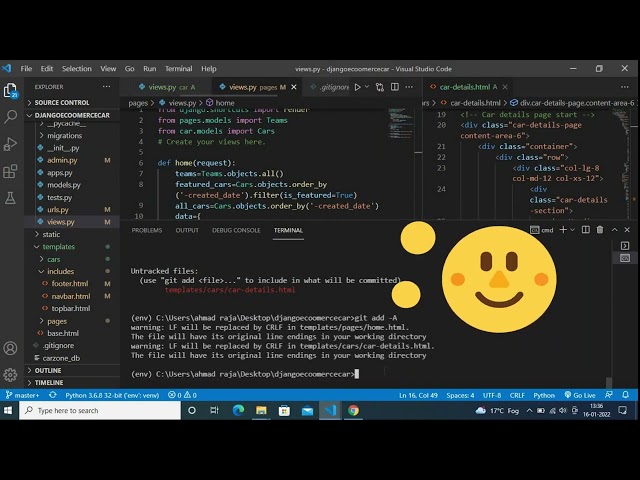
Task: Run Python file with play button
Action: pos(358,87)
